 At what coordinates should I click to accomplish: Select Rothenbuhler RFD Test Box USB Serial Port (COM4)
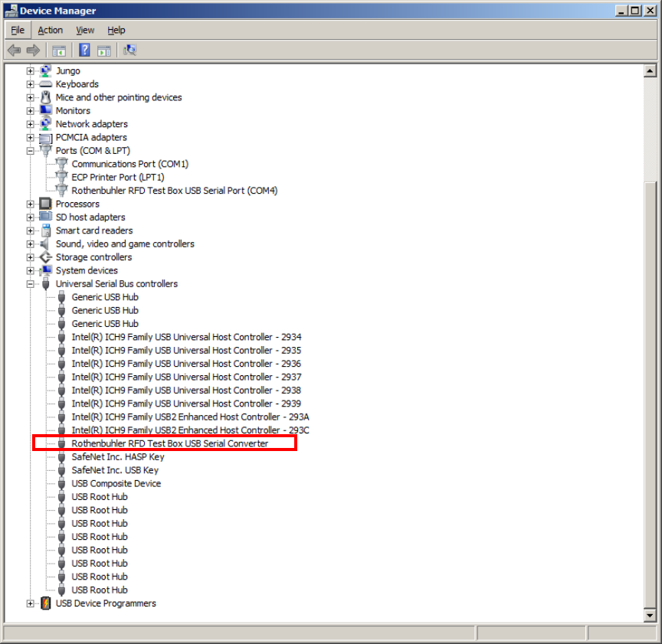175,191
